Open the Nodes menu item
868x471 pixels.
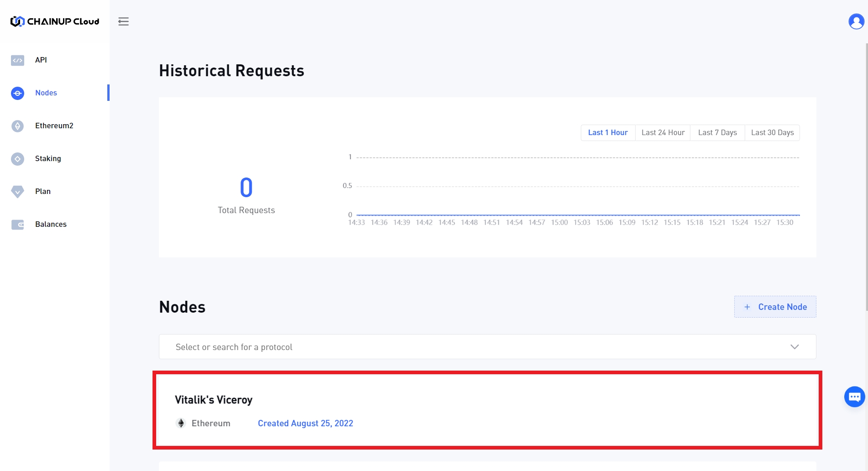(x=46, y=93)
